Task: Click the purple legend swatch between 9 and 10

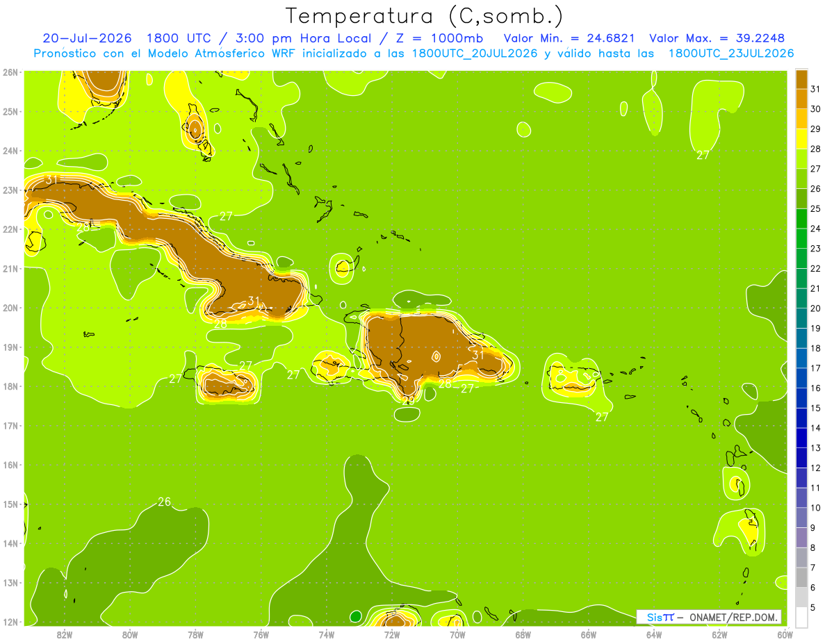Action: pyautogui.click(x=801, y=518)
